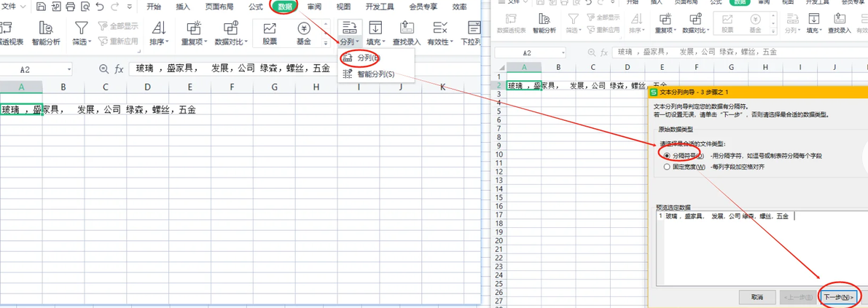Select column D header in left window
This screenshot has width=868, height=308.
tap(147, 87)
